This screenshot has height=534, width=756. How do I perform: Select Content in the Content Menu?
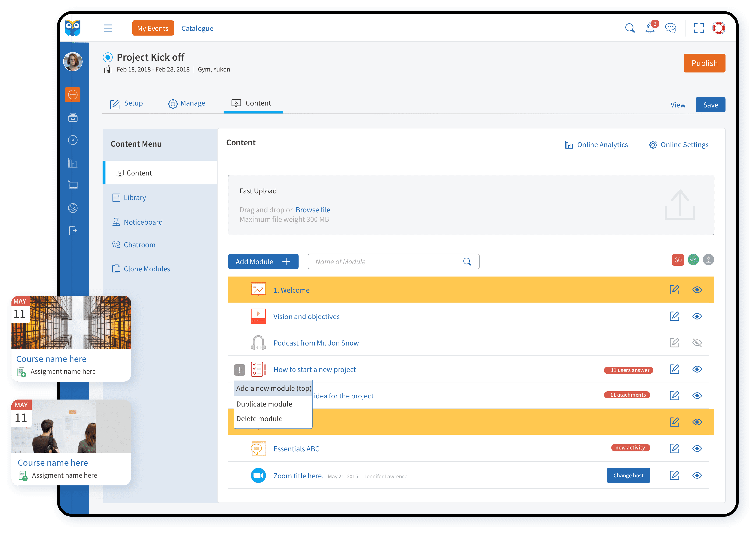pos(160,173)
